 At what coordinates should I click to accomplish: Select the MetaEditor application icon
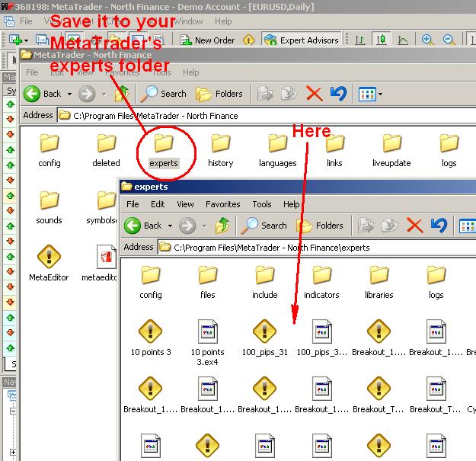tap(49, 263)
